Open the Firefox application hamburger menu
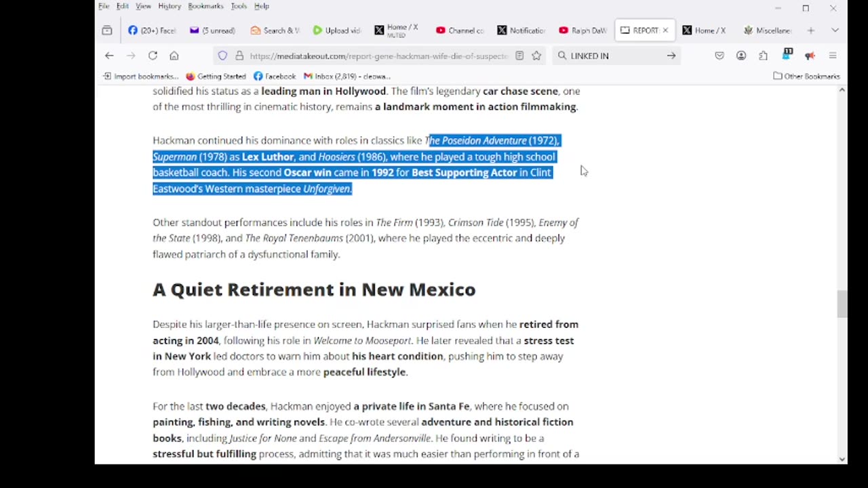The height and width of the screenshot is (488, 868). [833, 56]
